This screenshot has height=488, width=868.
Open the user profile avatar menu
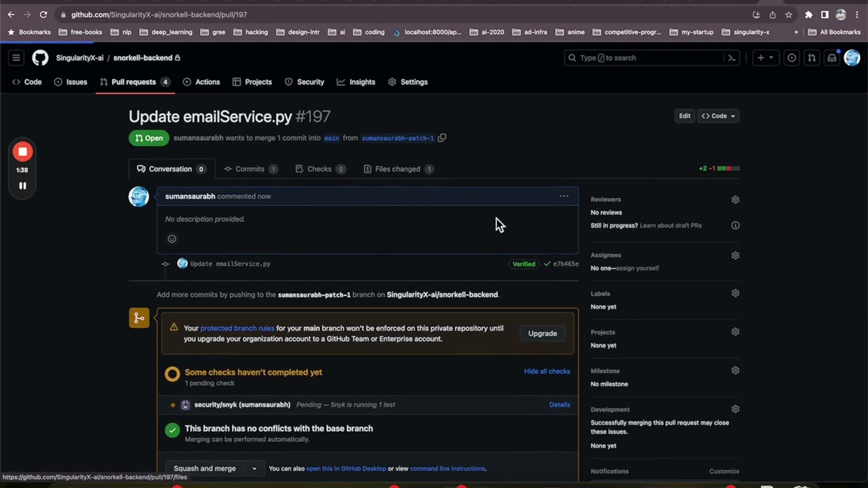[852, 58]
